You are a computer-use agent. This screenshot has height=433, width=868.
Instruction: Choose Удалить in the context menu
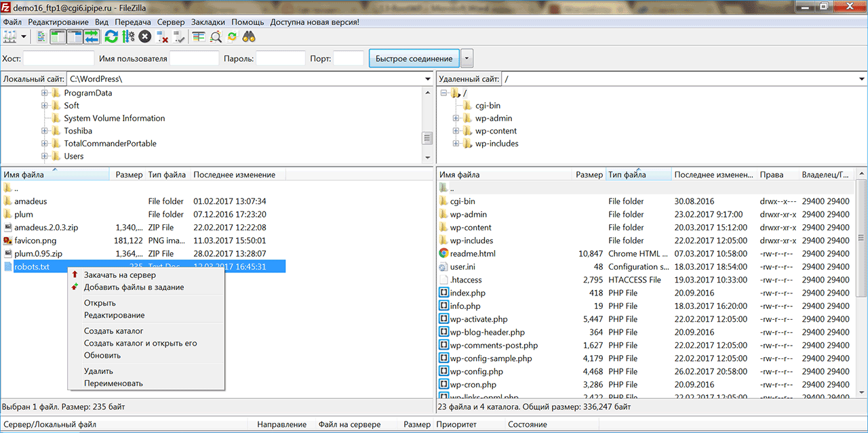(98, 371)
